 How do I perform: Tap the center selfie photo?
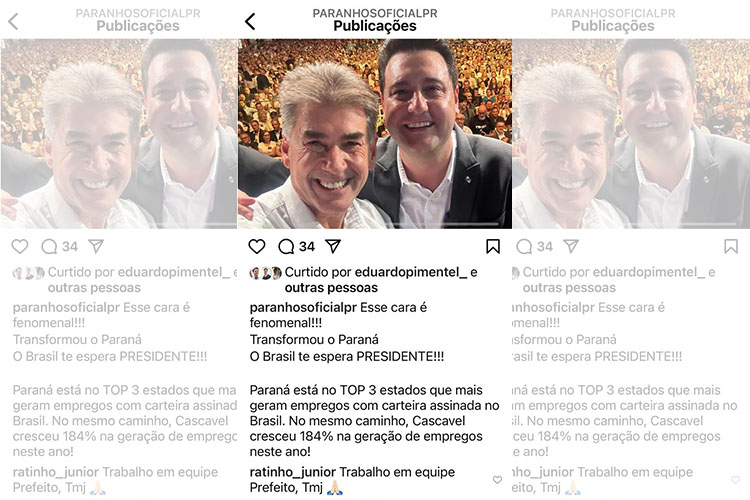pyautogui.click(x=375, y=133)
